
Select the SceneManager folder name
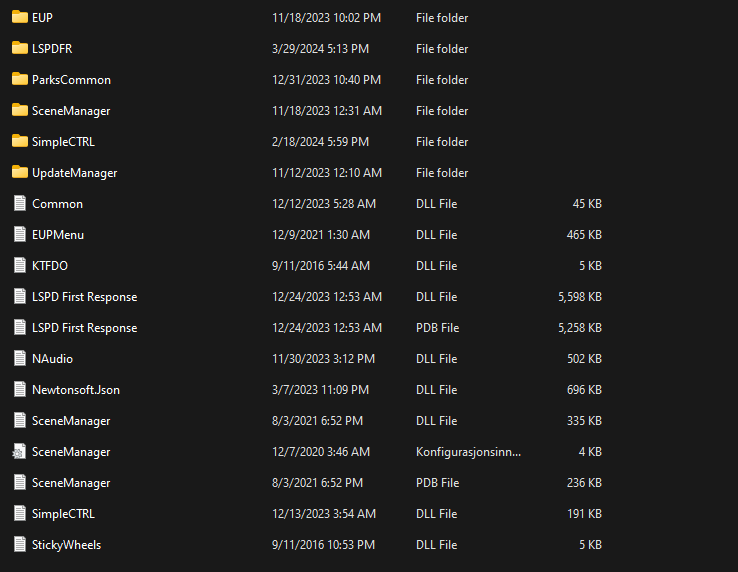[71, 111]
